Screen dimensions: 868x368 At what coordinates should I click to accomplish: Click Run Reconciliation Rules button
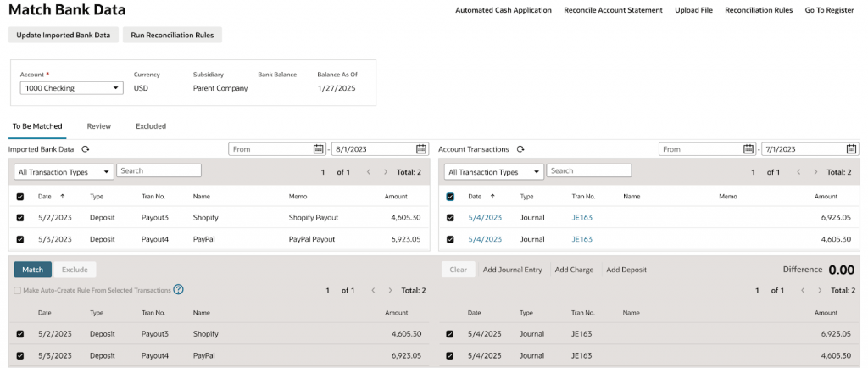click(x=173, y=35)
